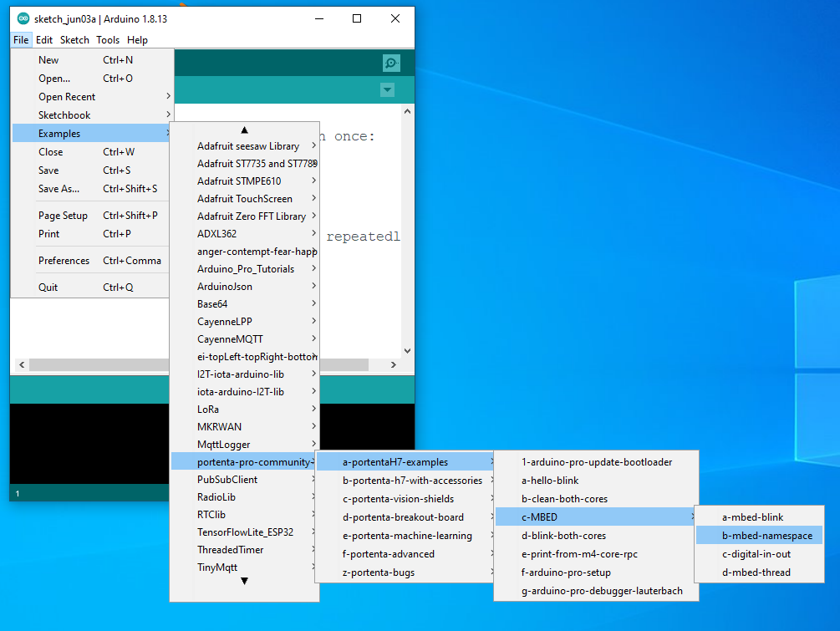Open 1-arduino-pro-update-bootloader example

coord(596,462)
